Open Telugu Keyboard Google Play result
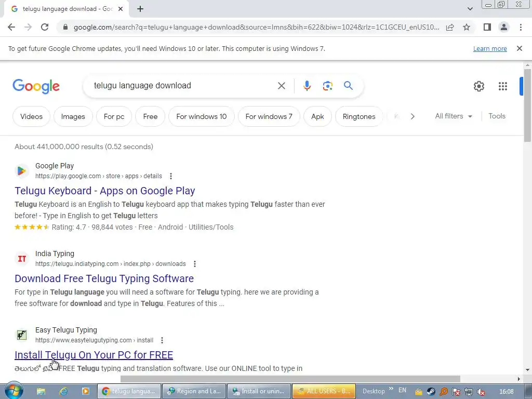Viewport: 532px width, 399px height. pyautogui.click(x=105, y=191)
